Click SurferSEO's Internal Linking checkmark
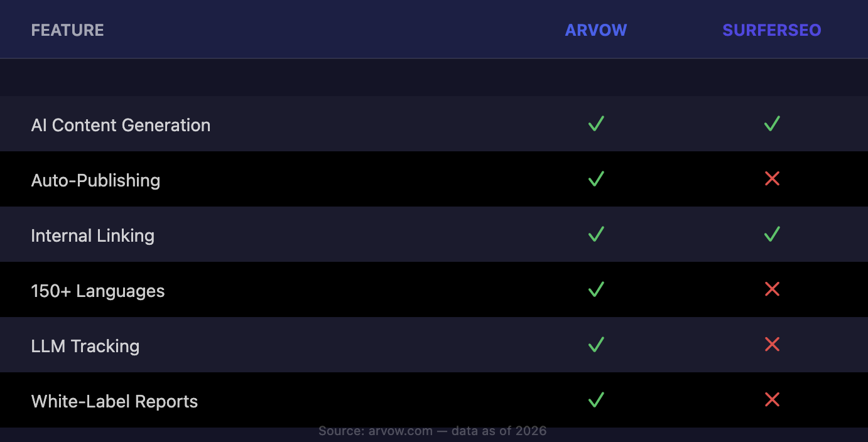 tap(772, 234)
